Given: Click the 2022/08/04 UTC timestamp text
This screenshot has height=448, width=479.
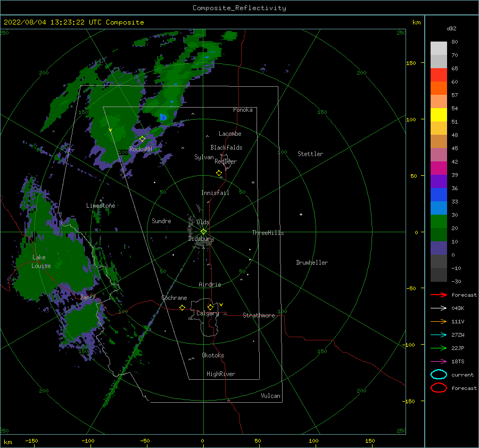Looking at the screenshot, I should (73, 22).
